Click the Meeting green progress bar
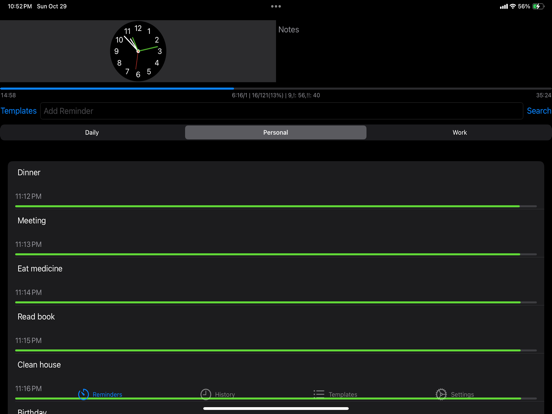Screen dimensions: 552x414 [276, 254]
